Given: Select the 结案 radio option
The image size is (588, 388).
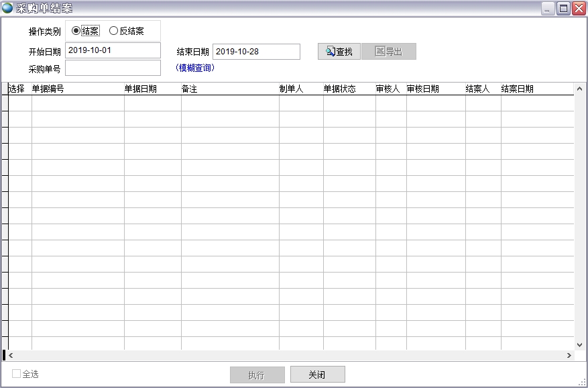Looking at the screenshot, I should click(x=76, y=31).
